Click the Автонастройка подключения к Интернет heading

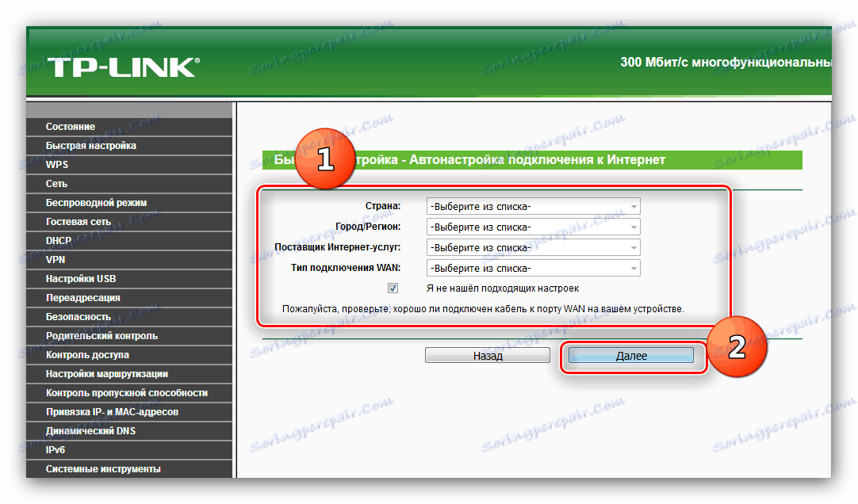538,159
